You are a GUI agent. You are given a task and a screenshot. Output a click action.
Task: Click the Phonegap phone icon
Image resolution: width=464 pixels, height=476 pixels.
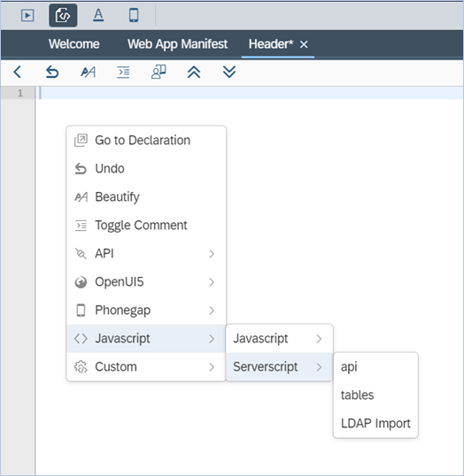(81, 311)
